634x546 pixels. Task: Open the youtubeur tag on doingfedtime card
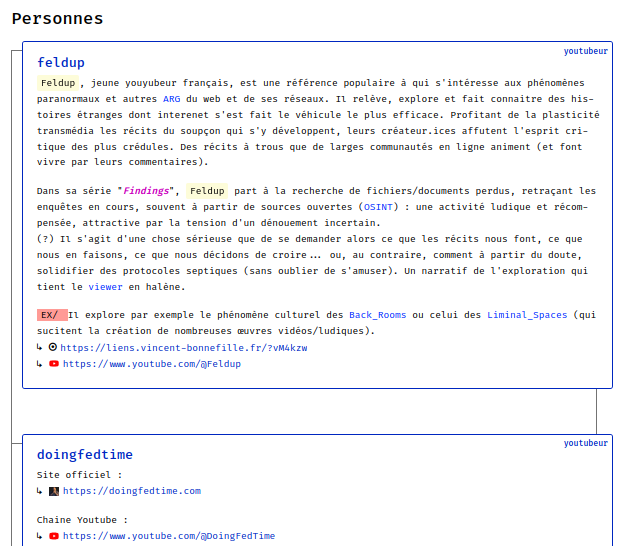[587, 443]
